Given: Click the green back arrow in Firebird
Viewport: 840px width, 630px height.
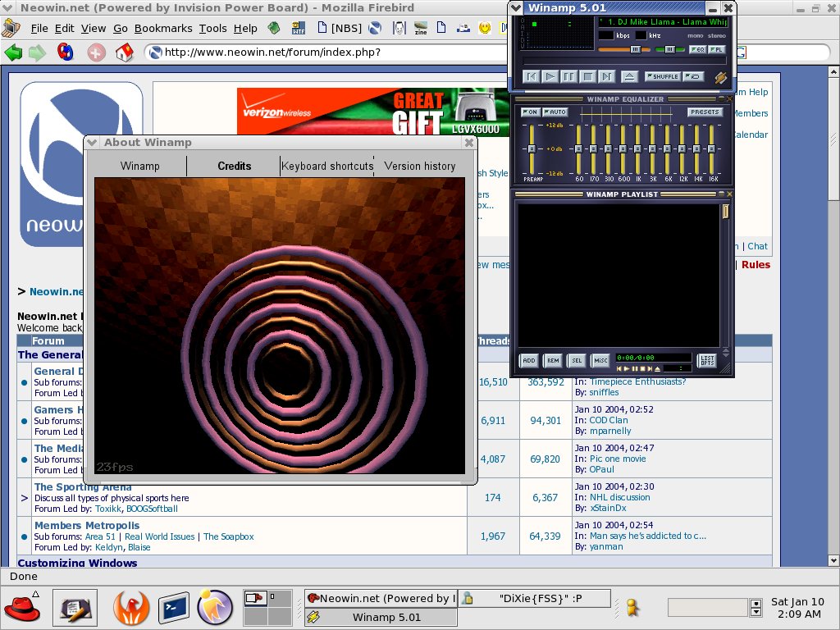Looking at the screenshot, I should (x=13, y=52).
